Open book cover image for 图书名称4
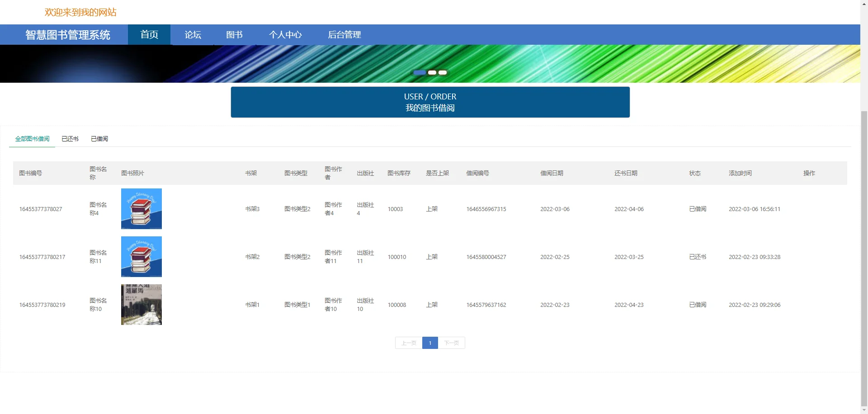The image size is (868, 414). (141, 209)
